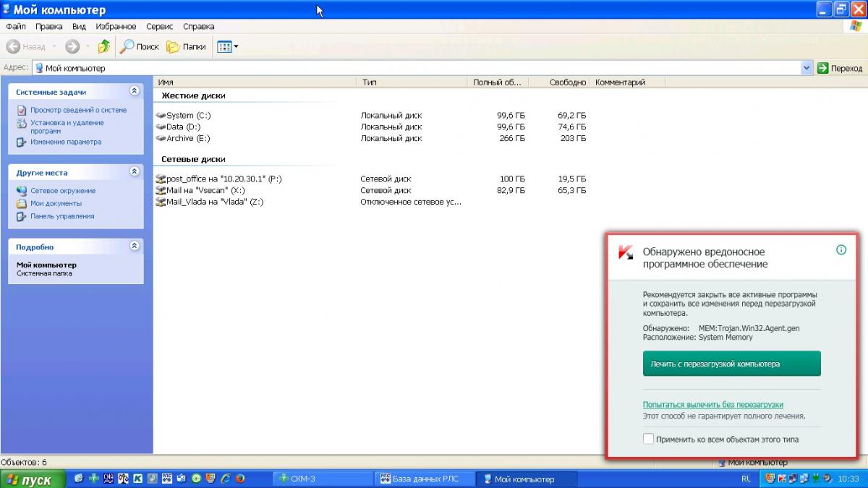
Task: Select the Archive (E:) drive icon
Action: (x=161, y=138)
